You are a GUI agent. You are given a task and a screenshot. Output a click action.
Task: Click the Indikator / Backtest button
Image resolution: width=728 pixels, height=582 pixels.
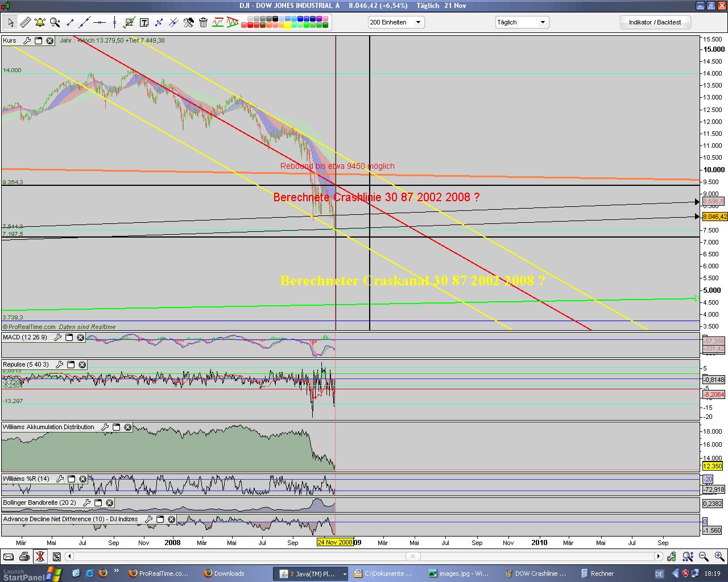(x=655, y=22)
